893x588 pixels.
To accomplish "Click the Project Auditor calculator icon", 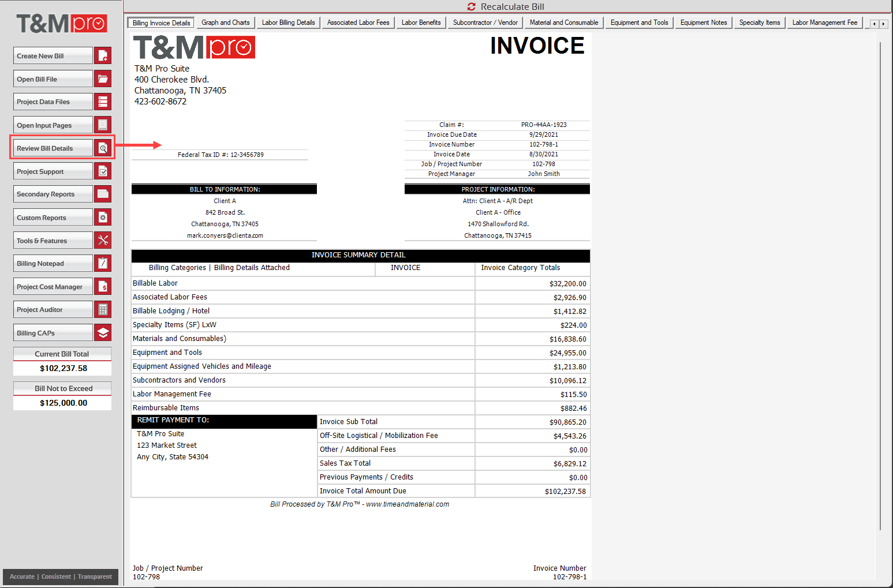I will (103, 309).
